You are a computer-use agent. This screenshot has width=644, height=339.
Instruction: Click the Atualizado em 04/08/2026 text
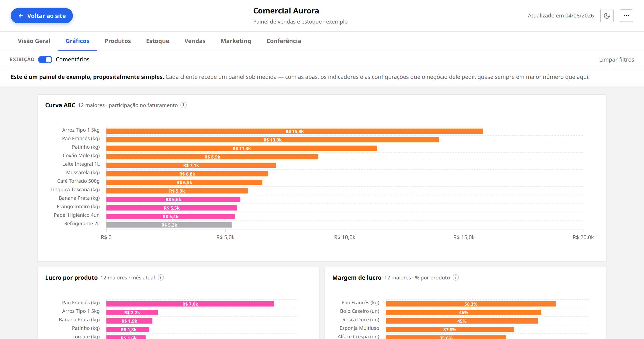click(x=561, y=15)
